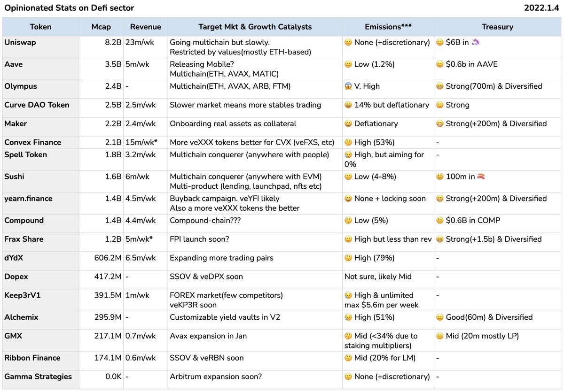Select the Keep3rV1 token cell

click(40, 300)
